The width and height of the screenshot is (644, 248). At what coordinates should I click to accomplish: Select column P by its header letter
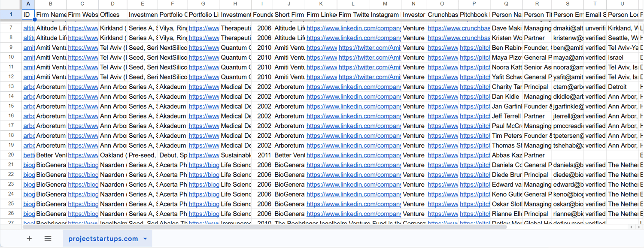pyautogui.click(x=474, y=4)
